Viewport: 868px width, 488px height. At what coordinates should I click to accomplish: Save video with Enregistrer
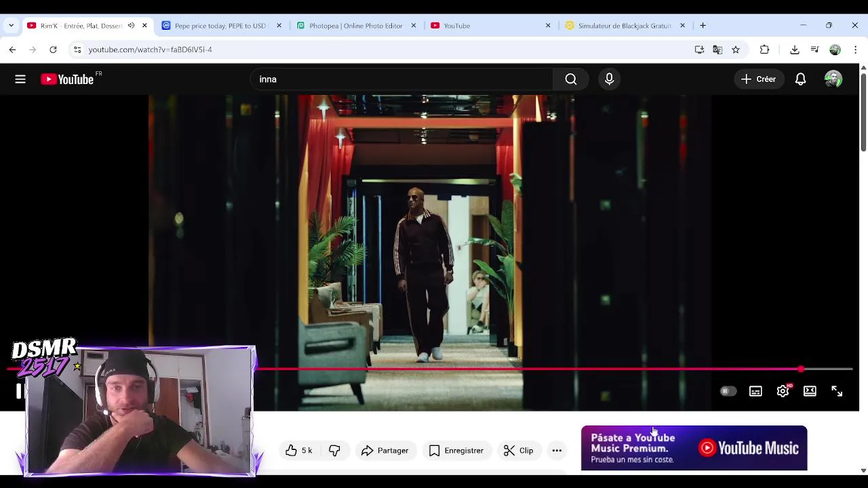456,451
